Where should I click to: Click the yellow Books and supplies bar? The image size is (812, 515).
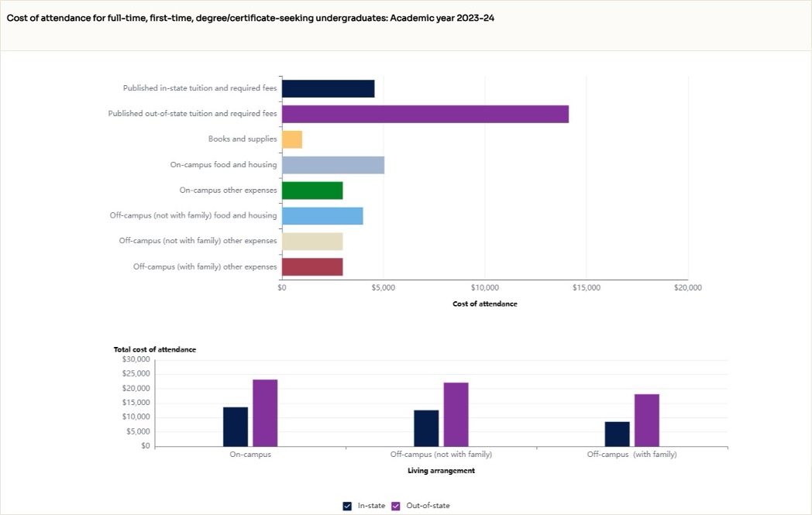pyautogui.click(x=293, y=139)
